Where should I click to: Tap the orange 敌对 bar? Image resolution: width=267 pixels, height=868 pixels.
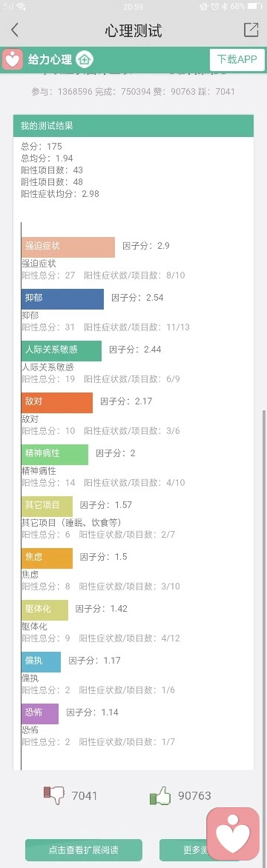(x=57, y=402)
